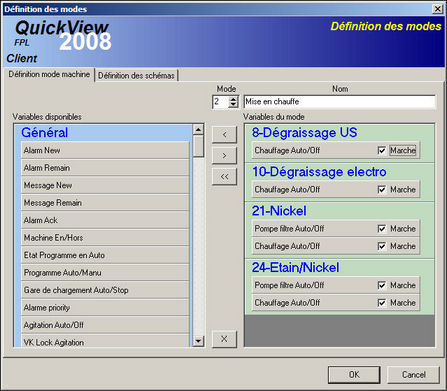Image resolution: width=447 pixels, height=391 pixels.
Task: Click the 24-Etain/Nickel group header
Action: (295, 268)
